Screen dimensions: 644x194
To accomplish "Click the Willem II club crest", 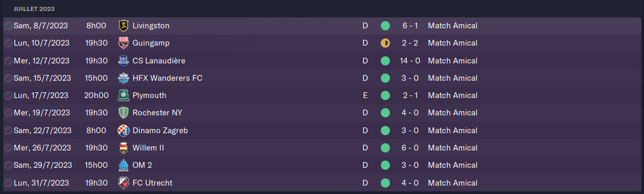I will [x=124, y=148].
